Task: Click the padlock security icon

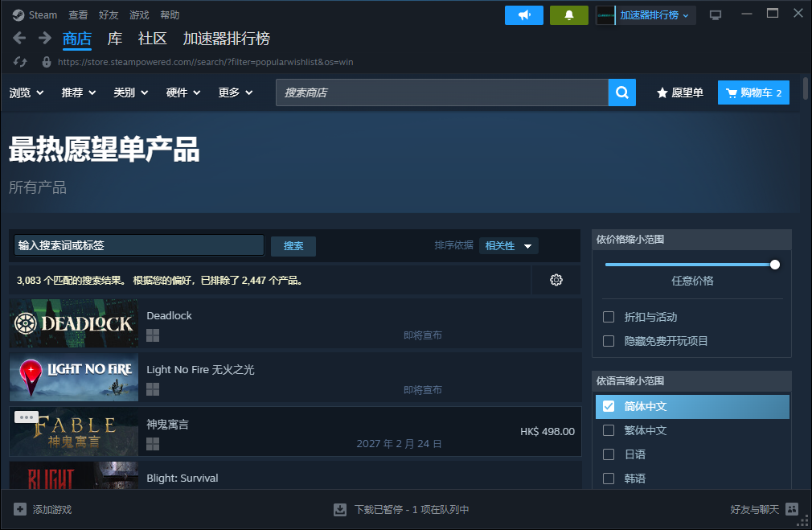Action: click(47, 62)
